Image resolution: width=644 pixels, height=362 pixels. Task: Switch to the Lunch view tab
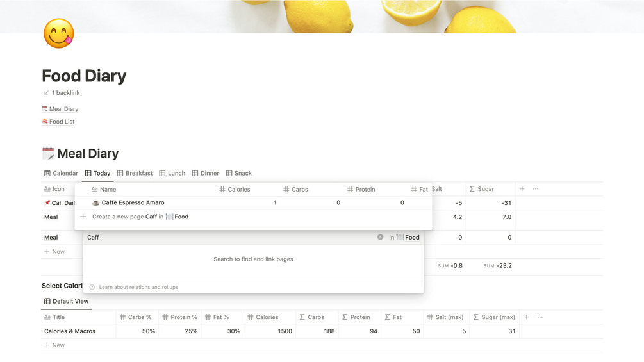[x=172, y=173]
